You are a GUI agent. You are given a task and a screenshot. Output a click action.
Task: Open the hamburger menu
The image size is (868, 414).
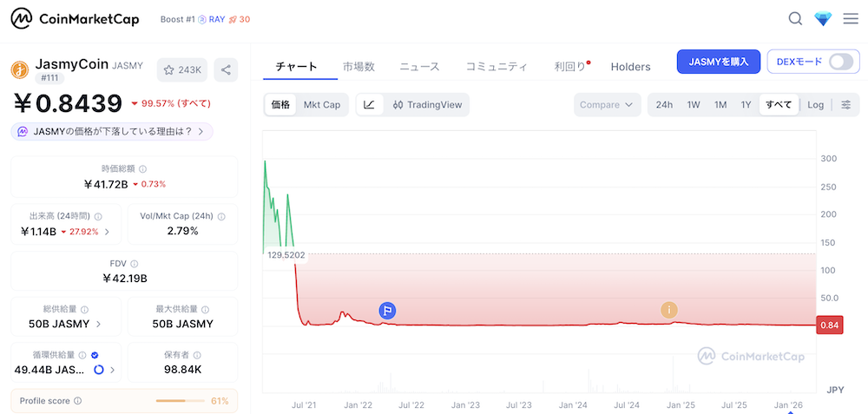tap(851, 19)
